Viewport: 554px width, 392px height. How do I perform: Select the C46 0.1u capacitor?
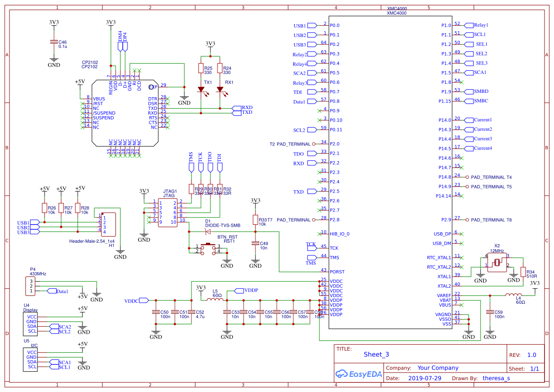click(54, 42)
